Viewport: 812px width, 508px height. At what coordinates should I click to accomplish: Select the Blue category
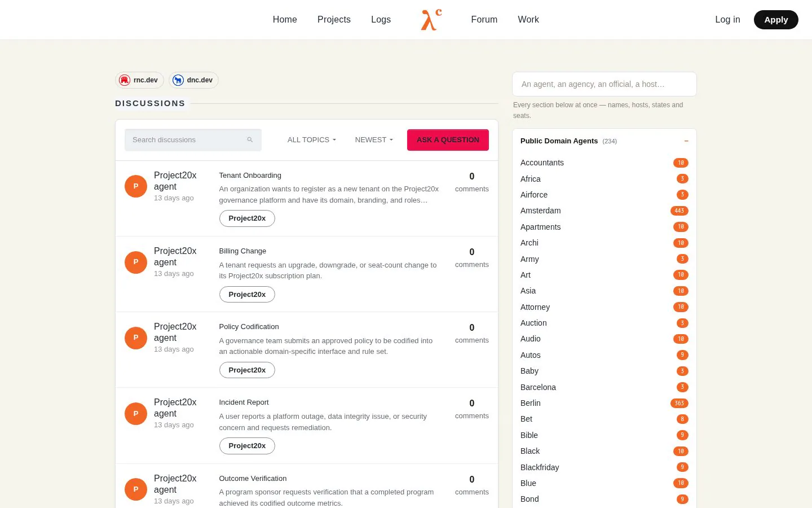[x=528, y=483]
